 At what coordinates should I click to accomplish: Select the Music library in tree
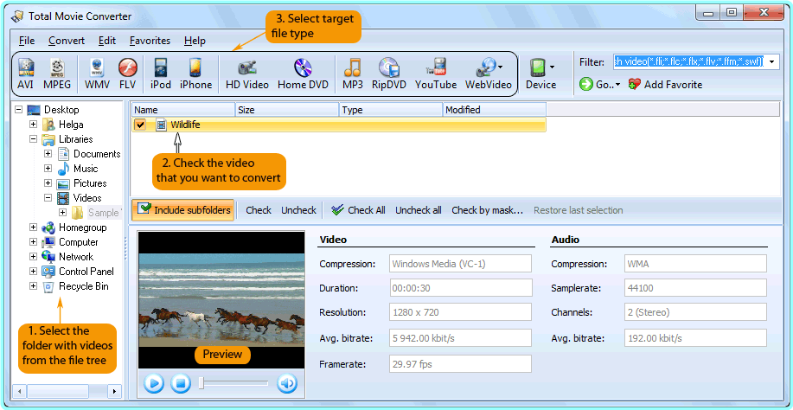click(x=85, y=168)
